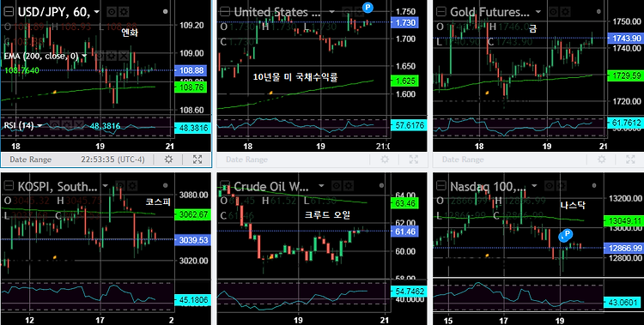
Task: Click Date Range under US bond chart
Action: pyautogui.click(x=246, y=159)
